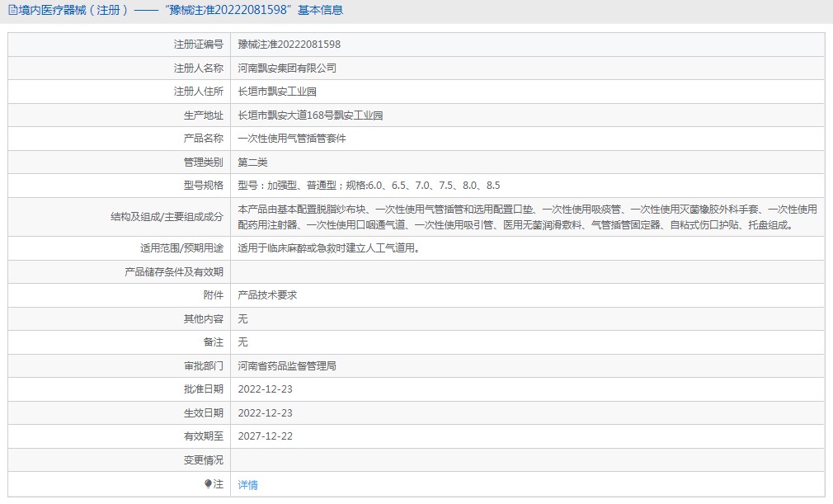
Task: Click the 无 value in the 备注 row
Action: tap(242, 342)
